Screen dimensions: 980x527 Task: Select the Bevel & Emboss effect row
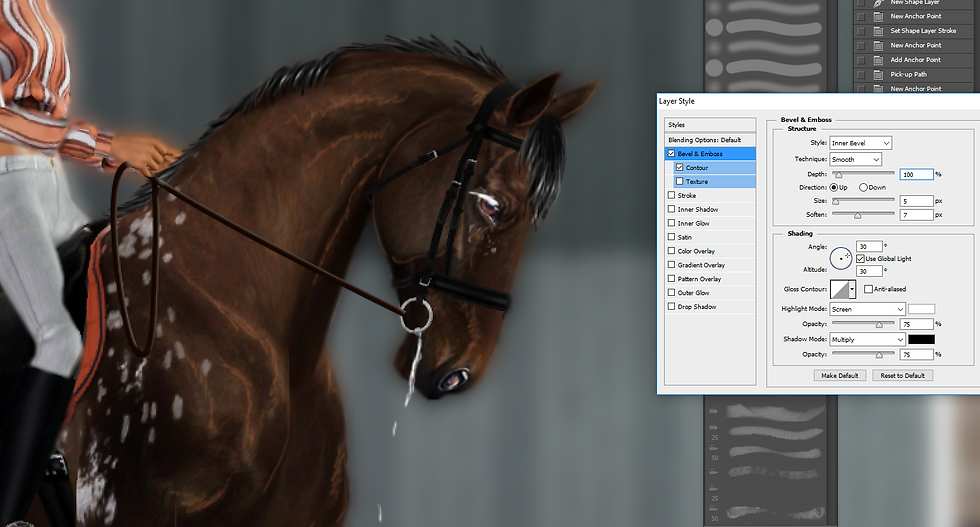click(x=710, y=153)
